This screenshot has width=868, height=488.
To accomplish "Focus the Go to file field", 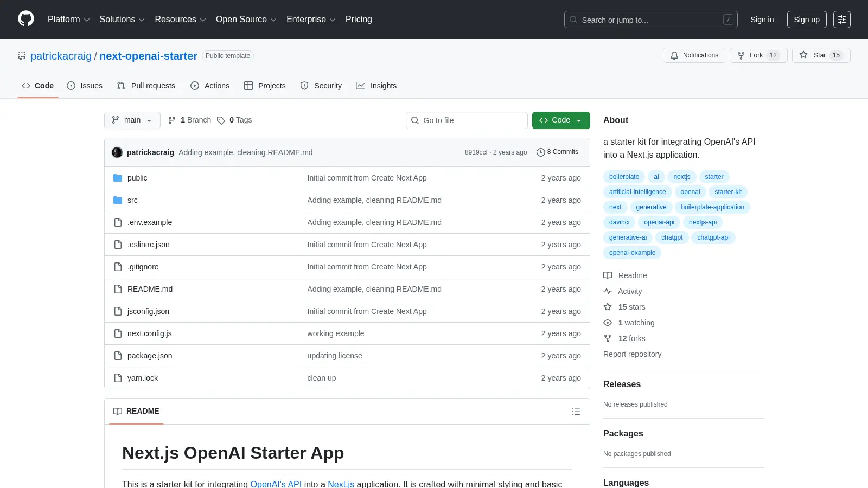I will 467,120.
